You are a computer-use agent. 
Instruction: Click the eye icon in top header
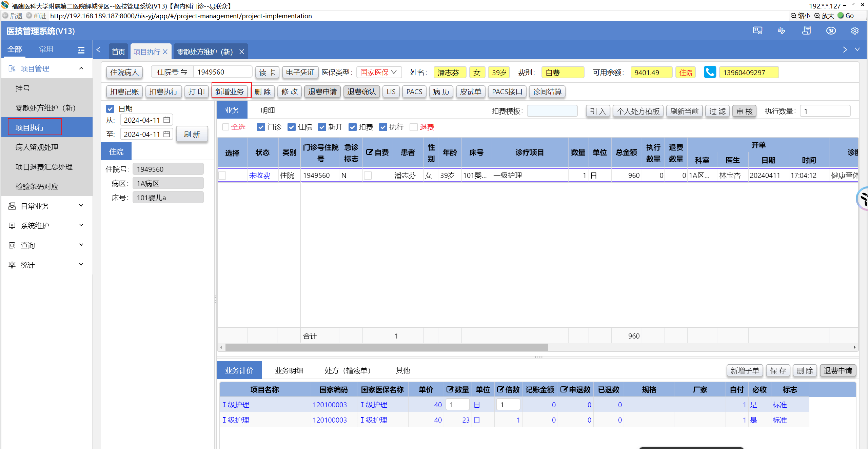pos(831,31)
